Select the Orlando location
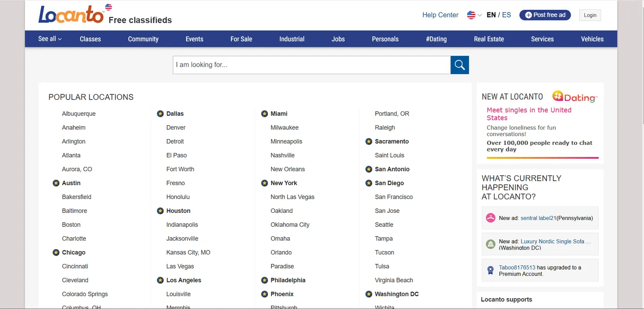The width and height of the screenshot is (644, 309). (281, 252)
